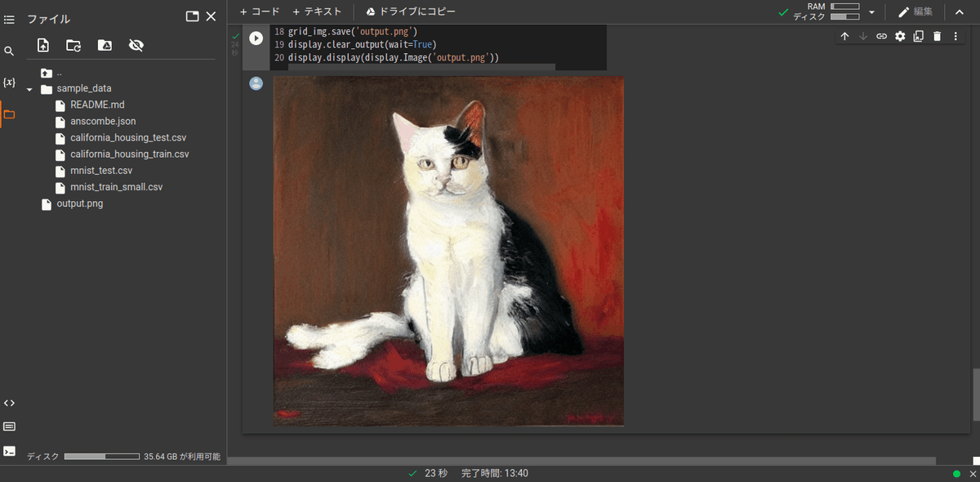Select california_housing_test.csv file
This screenshot has height=482, width=980.
(128, 137)
